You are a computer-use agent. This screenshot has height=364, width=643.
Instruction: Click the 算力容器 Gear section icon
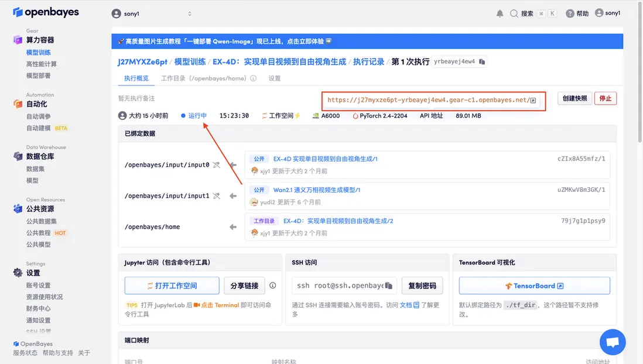18,40
